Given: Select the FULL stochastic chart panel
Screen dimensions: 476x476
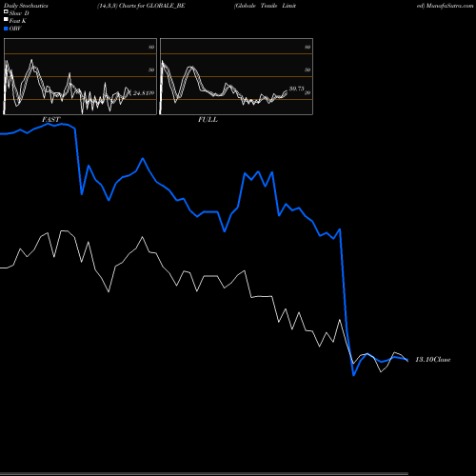Looking at the screenshot, I should click(x=236, y=76).
